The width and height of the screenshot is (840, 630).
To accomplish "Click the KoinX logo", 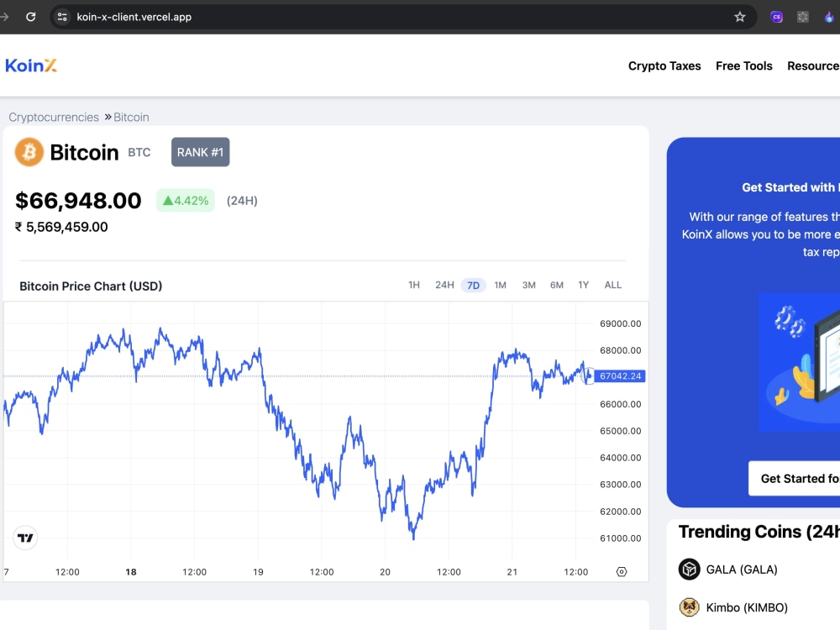I will [31, 66].
